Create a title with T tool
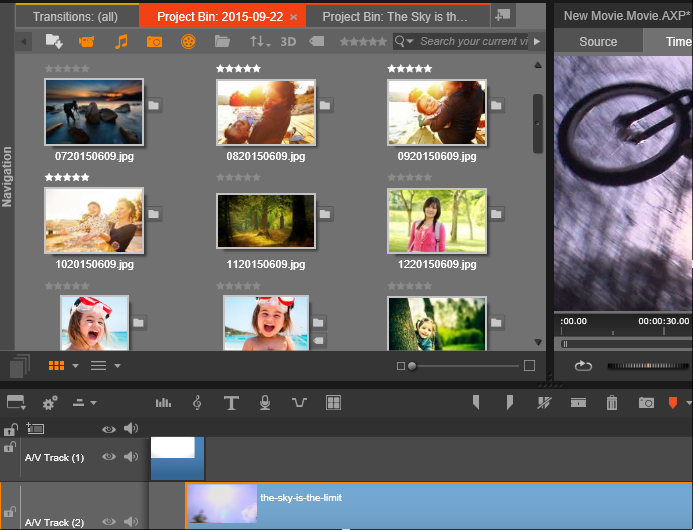 (x=231, y=403)
